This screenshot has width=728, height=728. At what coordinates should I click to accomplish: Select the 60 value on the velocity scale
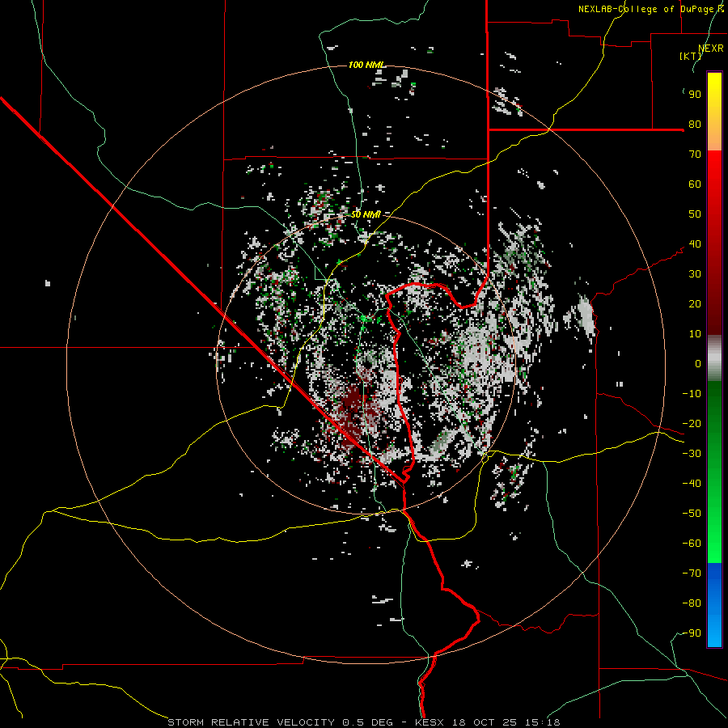695,184
